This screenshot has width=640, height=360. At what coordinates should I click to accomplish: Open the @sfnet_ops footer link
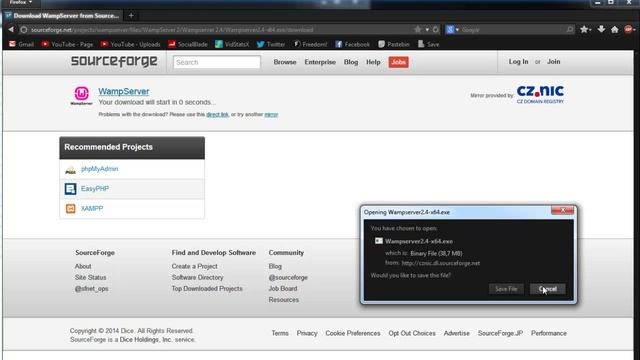(91, 289)
